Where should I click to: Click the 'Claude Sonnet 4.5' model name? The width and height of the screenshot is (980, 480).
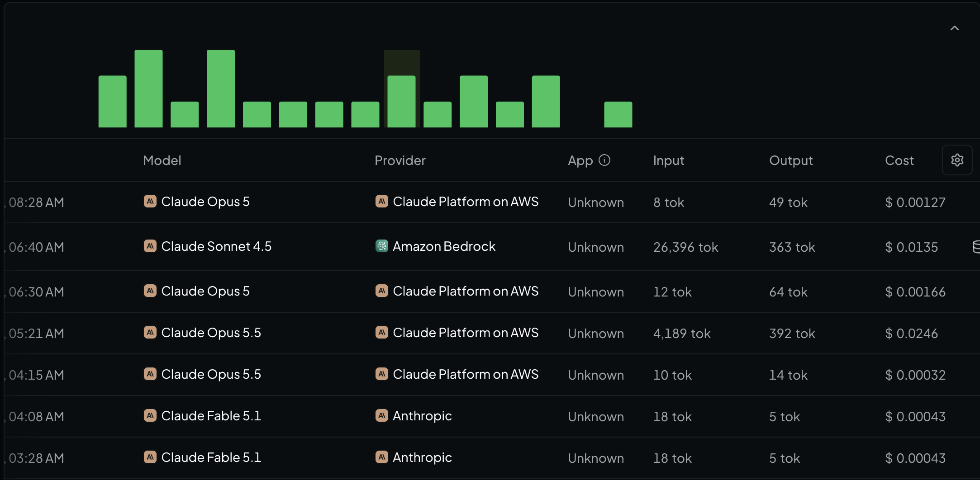(x=216, y=246)
